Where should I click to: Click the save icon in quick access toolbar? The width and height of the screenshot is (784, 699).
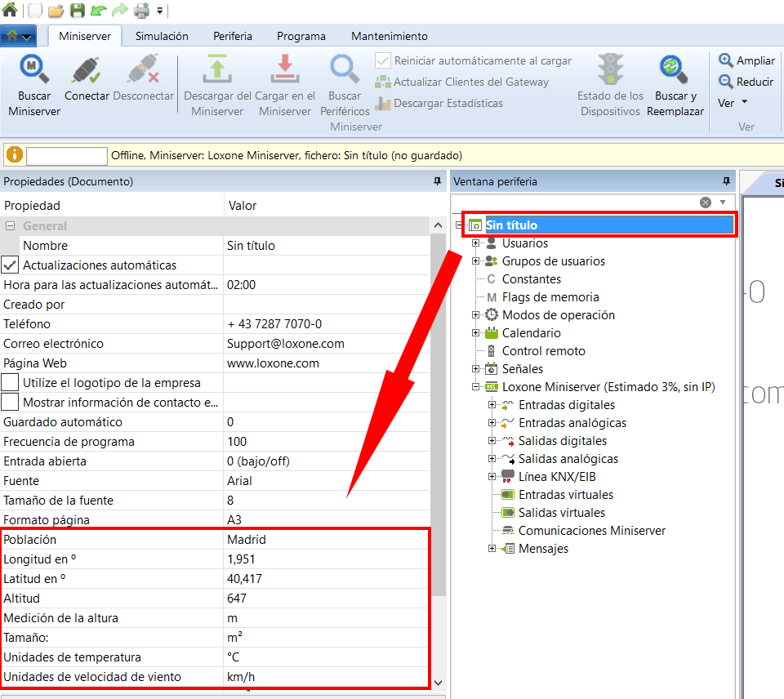[x=78, y=11]
